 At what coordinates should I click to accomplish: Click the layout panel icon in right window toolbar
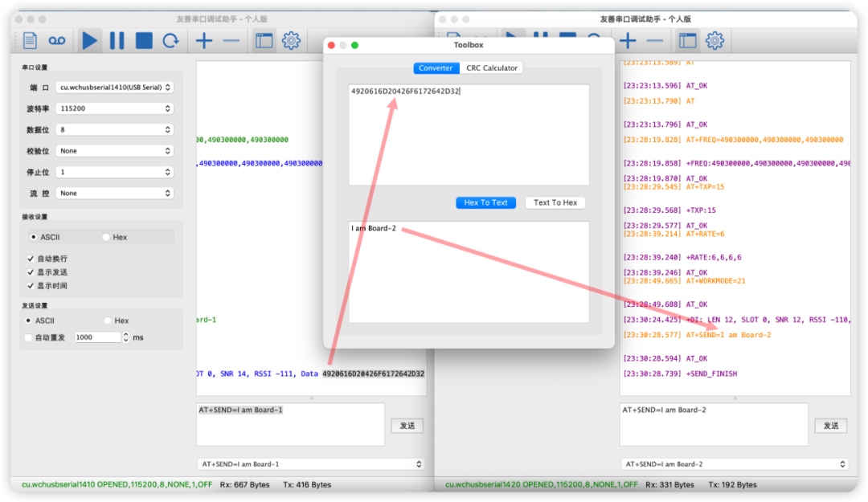click(687, 40)
